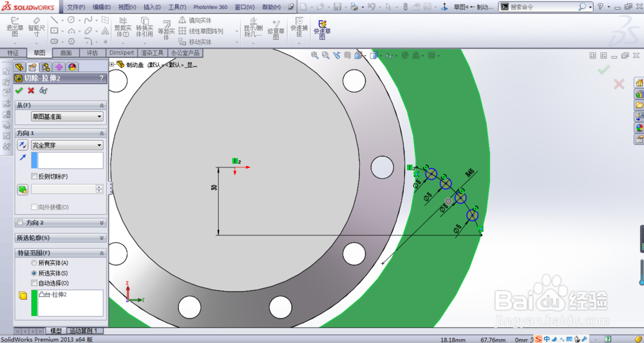Select the 智能尺寸 smart dimension tool

coord(37,27)
